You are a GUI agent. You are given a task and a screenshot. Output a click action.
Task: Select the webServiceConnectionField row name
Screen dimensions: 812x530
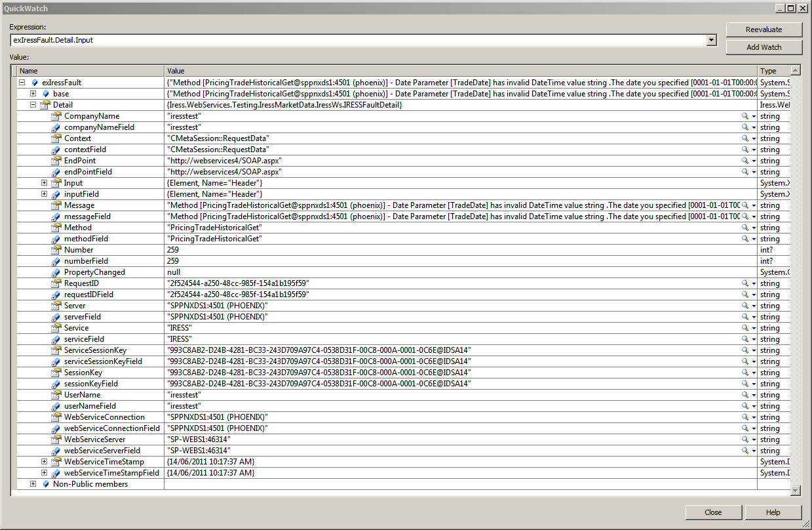111,428
